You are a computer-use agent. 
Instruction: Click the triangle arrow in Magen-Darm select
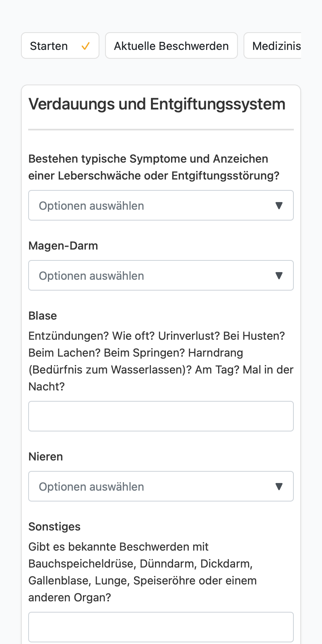pyautogui.click(x=279, y=276)
